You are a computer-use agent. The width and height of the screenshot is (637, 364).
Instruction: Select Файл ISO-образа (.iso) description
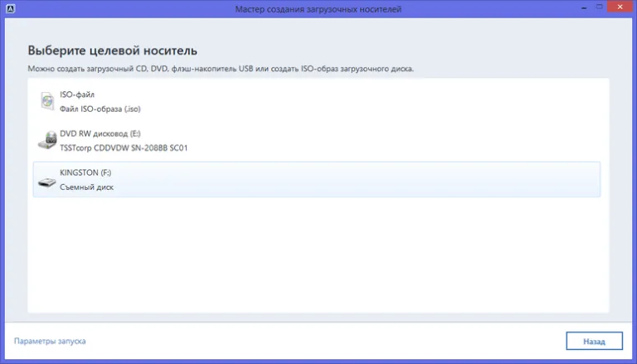pyautogui.click(x=100, y=109)
